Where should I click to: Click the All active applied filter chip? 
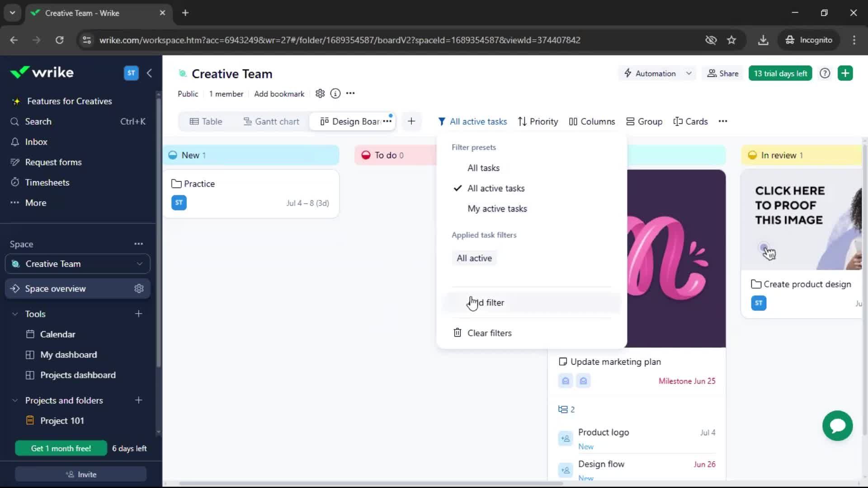click(474, 258)
